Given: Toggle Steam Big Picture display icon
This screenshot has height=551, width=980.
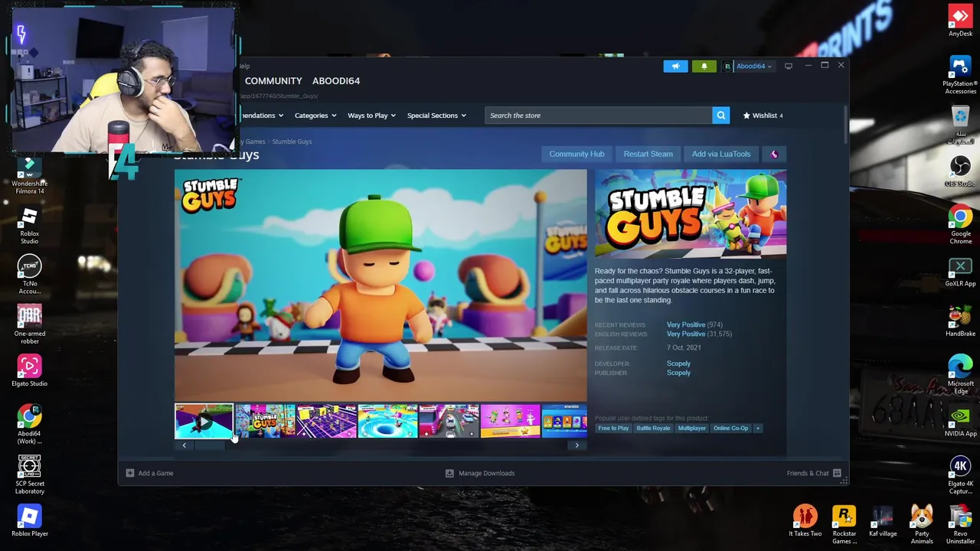Looking at the screenshot, I should pos(789,67).
